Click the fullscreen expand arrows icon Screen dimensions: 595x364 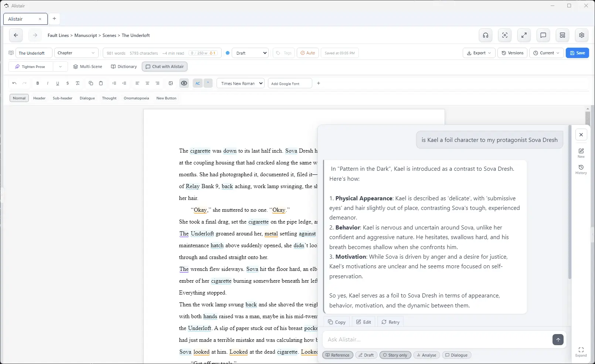pyautogui.click(x=524, y=35)
